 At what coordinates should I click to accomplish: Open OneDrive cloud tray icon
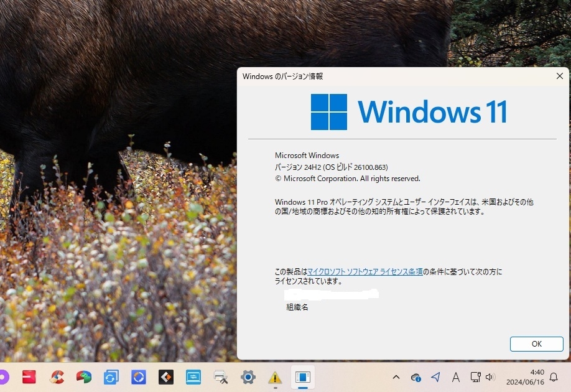pos(415,378)
